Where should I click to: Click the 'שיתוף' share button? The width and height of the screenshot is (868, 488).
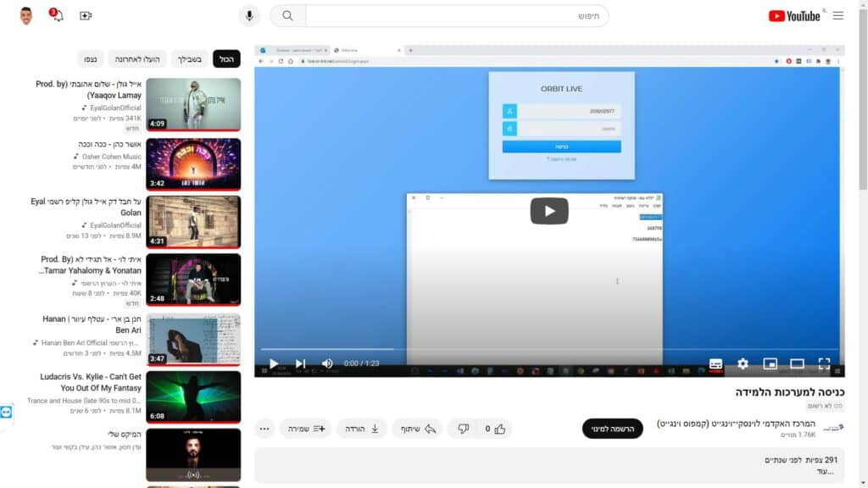(x=417, y=429)
